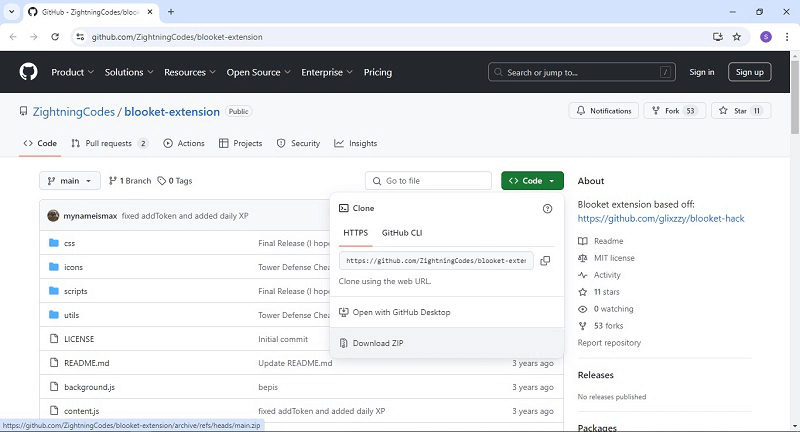Image resolution: width=800 pixels, height=432 pixels.
Task: Open Chrome three-dot menu
Action: click(787, 37)
